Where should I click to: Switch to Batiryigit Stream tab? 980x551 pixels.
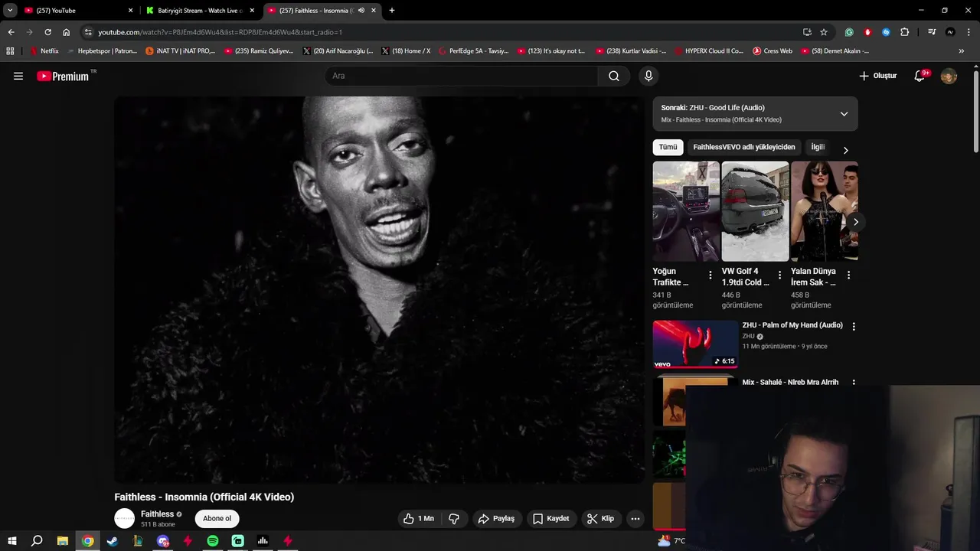[201, 11]
